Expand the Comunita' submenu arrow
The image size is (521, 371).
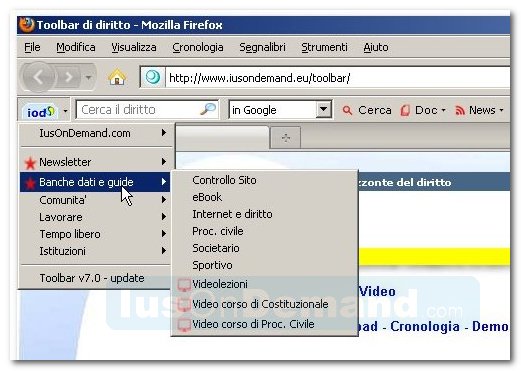[x=164, y=200]
